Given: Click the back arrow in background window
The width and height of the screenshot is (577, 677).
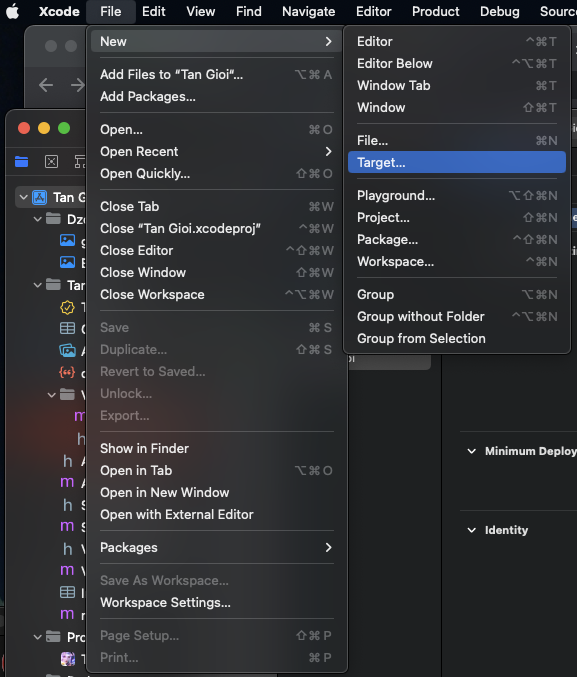Looking at the screenshot, I should coord(46,85).
